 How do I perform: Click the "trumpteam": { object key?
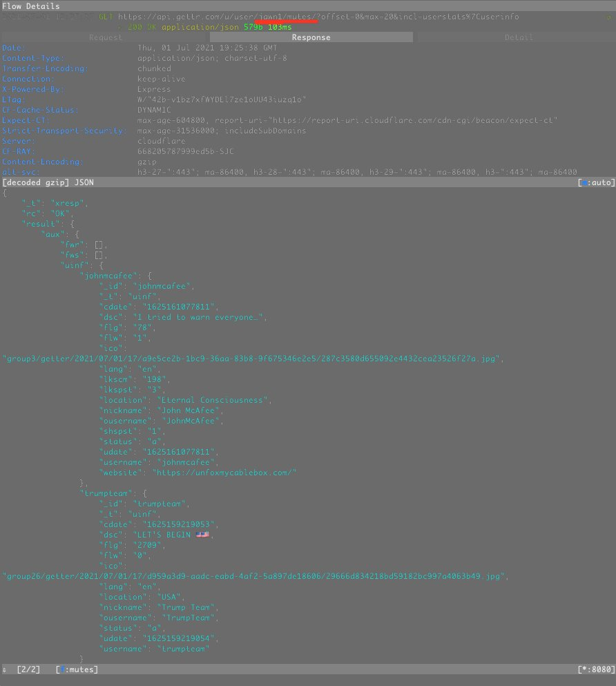pos(113,493)
